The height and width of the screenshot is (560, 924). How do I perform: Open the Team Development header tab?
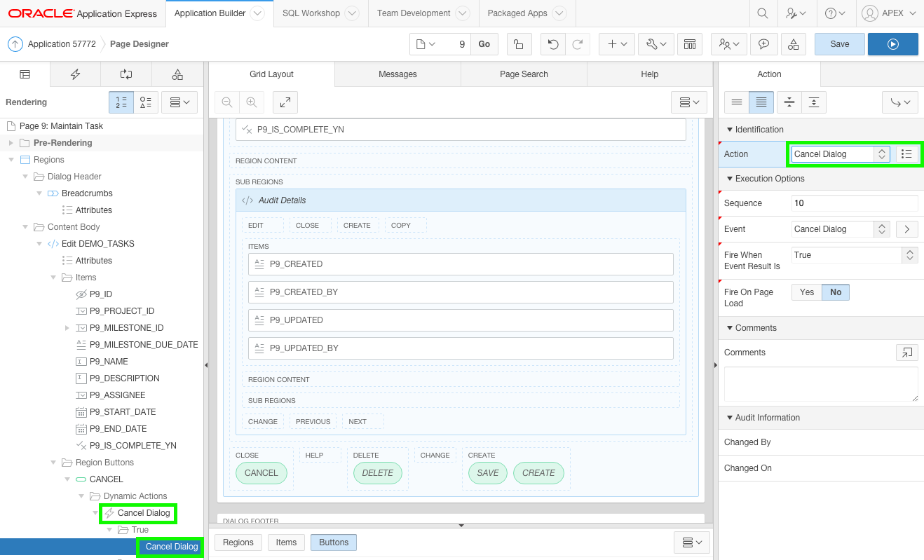pyautogui.click(x=423, y=13)
